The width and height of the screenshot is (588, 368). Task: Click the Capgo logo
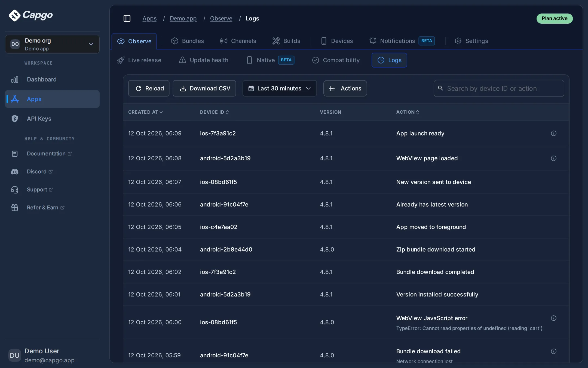click(x=31, y=15)
